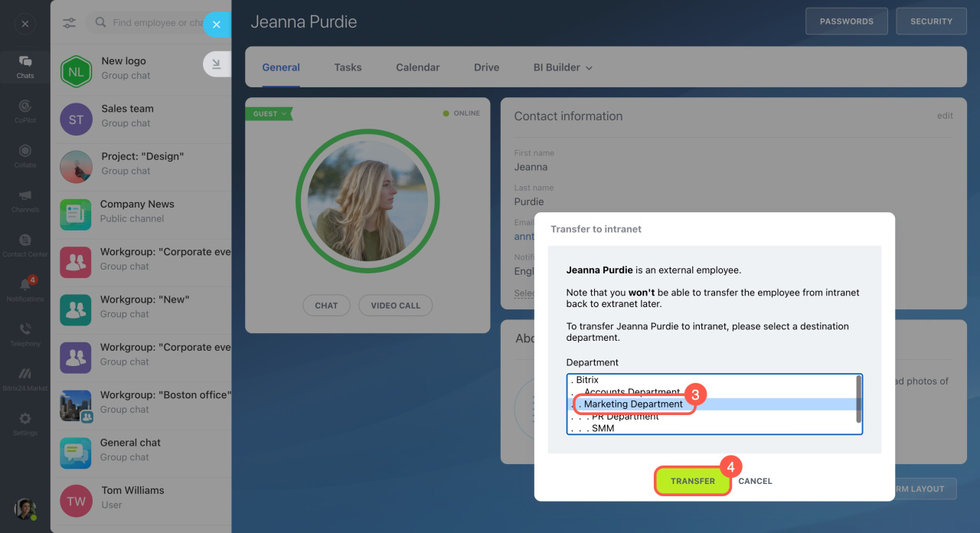Close the messenger with the X icon
The width and height of the screenshot is (980, 533).
pos(25,24)
